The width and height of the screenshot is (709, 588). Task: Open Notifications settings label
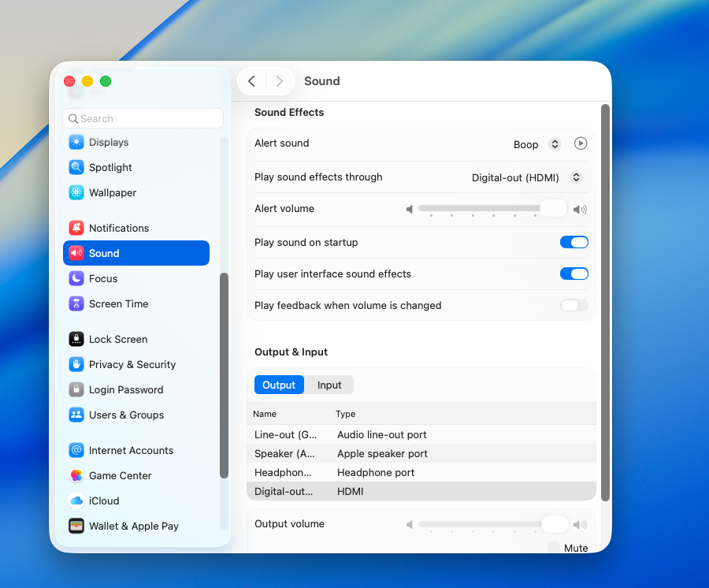[119, 228]
